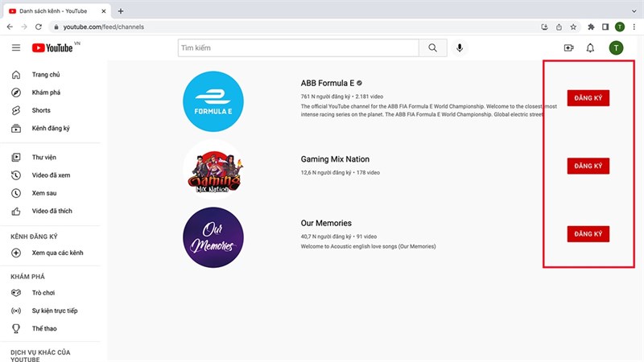Viewport: 644px width, 362px height.
Task: Open Chrome three-dot menu
Action: click(634, 27)
